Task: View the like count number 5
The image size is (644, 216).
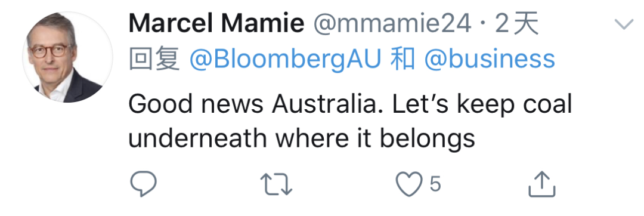Action: (435, 184)
